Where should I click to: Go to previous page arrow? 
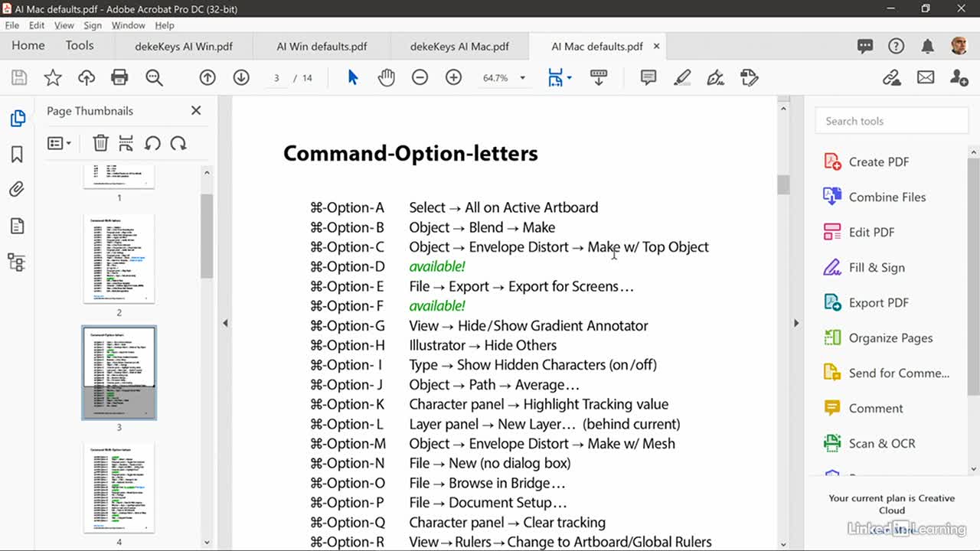pos(207,77)
